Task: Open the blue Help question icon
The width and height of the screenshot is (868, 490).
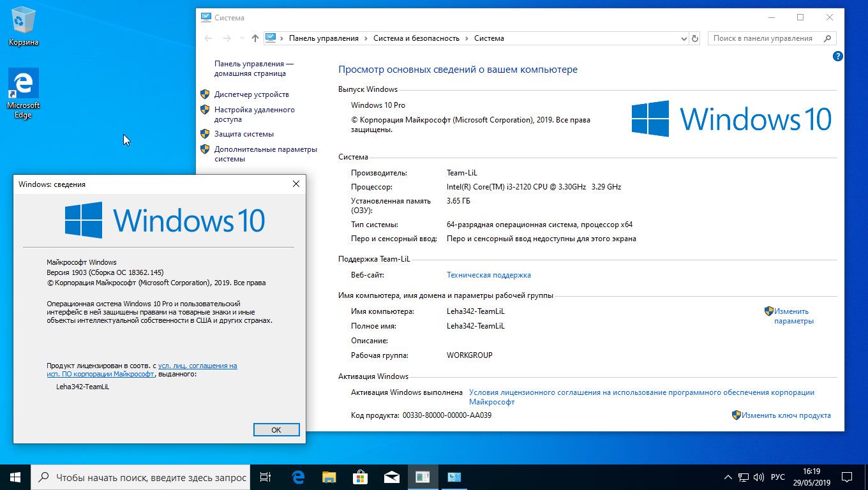Action: click(838, 56)
